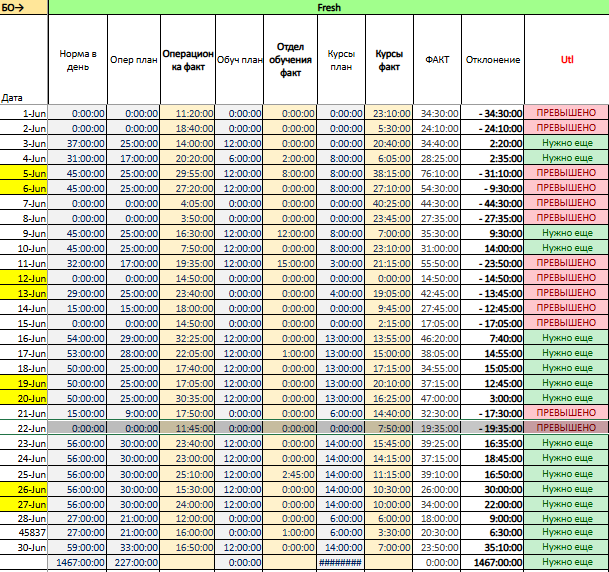Click the 'ФАКТ' column header
Image resolution: width=609 pixels, height=572 pixels.
(437, 60)
